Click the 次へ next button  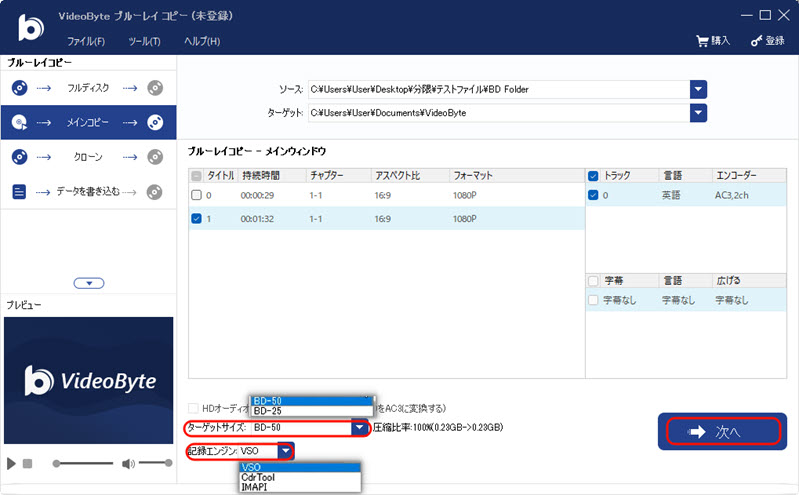pos(723,432)
